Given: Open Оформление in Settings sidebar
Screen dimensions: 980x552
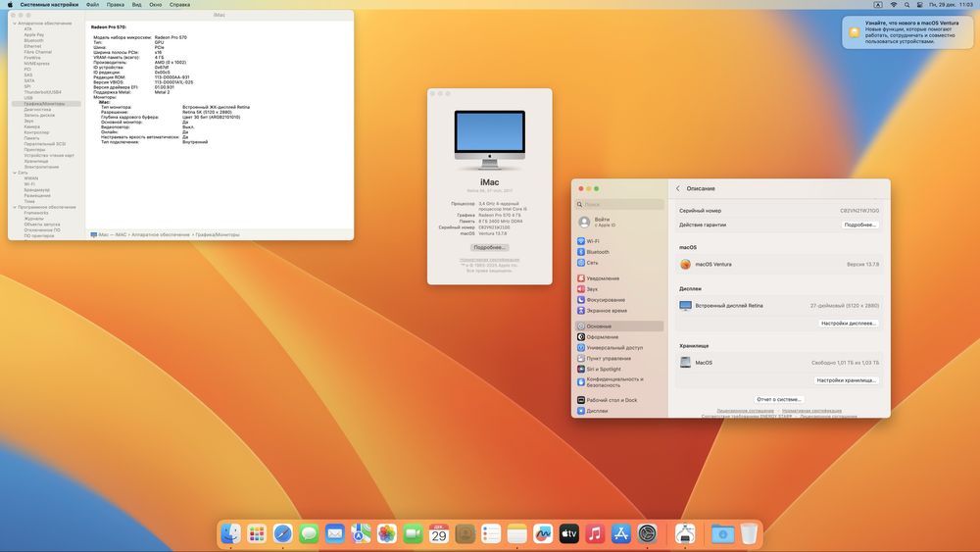Looking at the screenshot, I should (619, 337).
